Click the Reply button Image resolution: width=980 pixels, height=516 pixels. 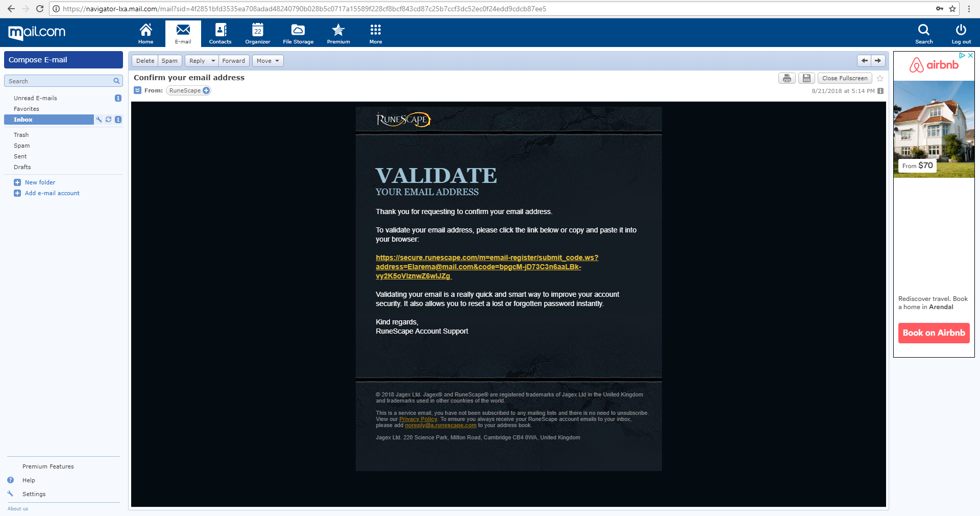[x=197, y=61]
